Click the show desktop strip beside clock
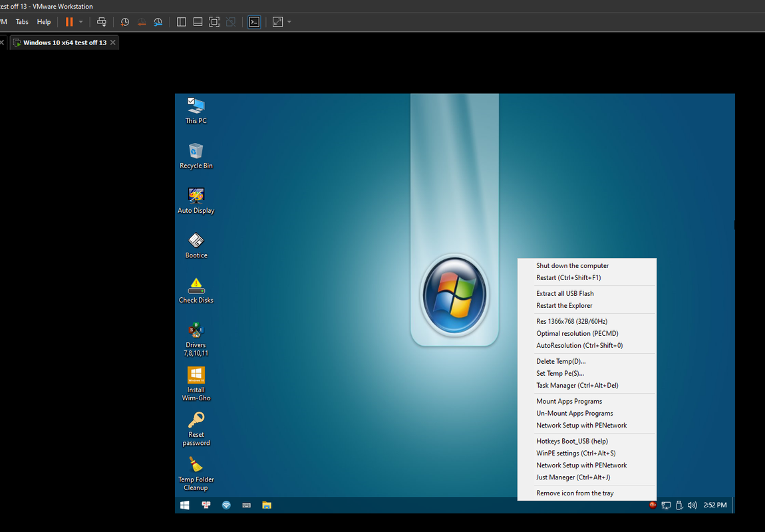The image size is (765, 532). tap(733, 505)
